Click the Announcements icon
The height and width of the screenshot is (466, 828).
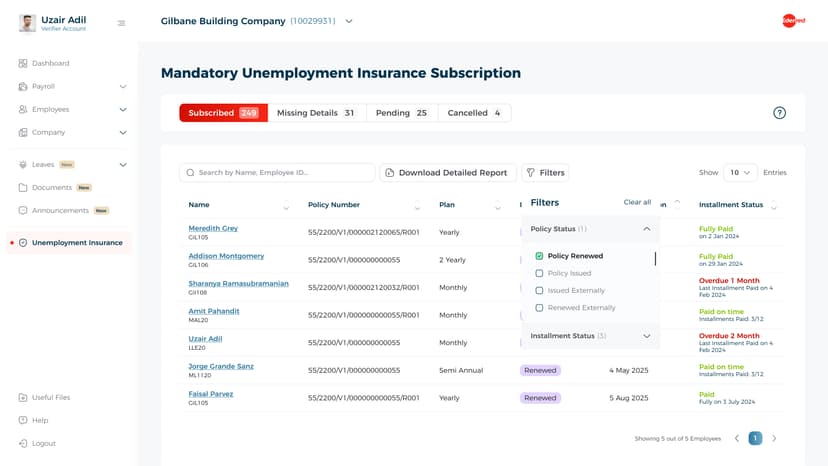(x=23, y=210)
